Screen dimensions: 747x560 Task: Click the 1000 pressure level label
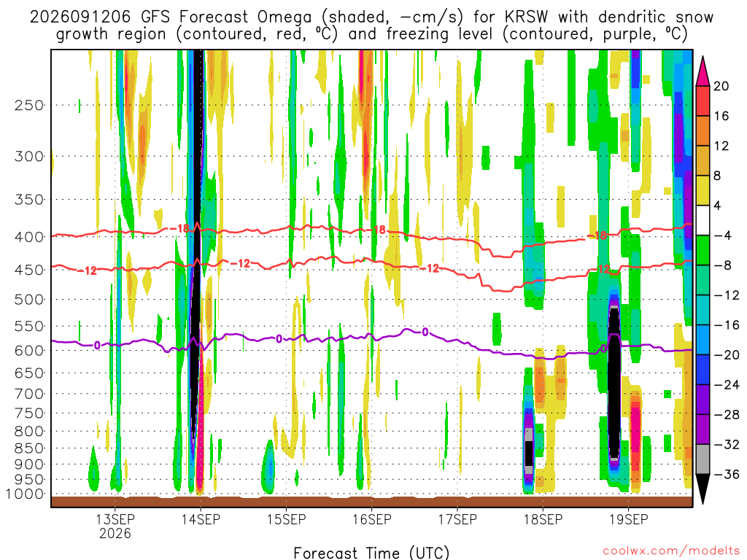pyautogui.click(x=26, y=494)
